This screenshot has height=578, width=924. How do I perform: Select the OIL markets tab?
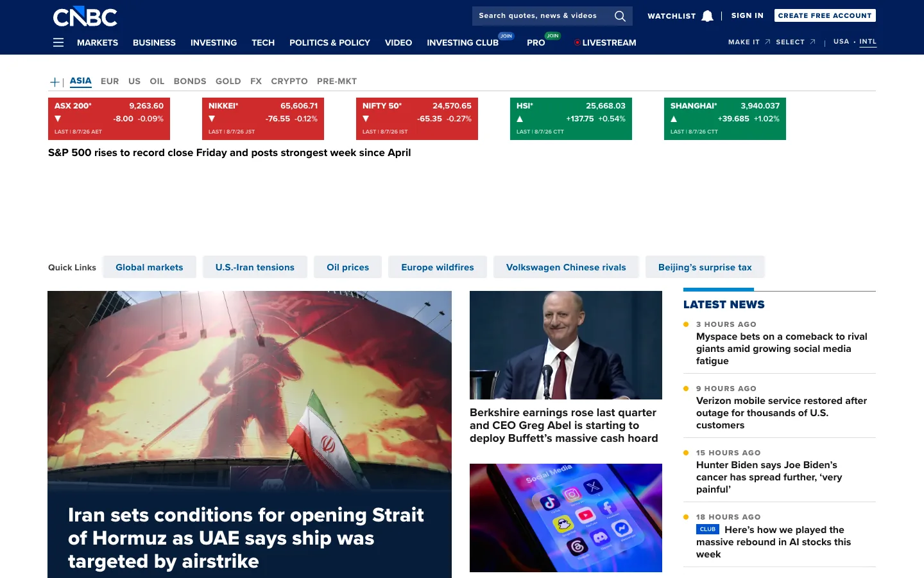(157, 82)
